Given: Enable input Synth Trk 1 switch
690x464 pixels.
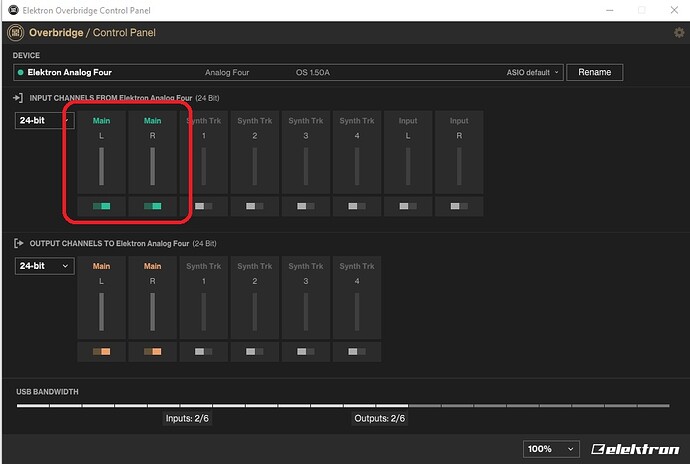Looking at the screenshot, I should pyautogui.click(x=204, y=206).
